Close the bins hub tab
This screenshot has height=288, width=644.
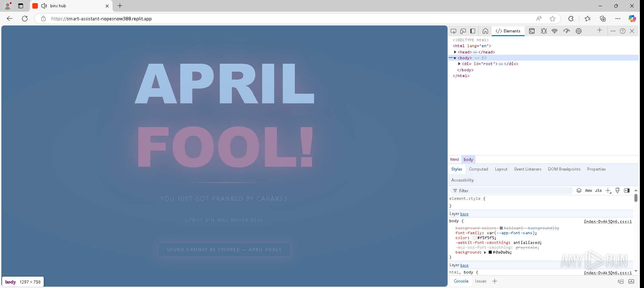[107, 6]
